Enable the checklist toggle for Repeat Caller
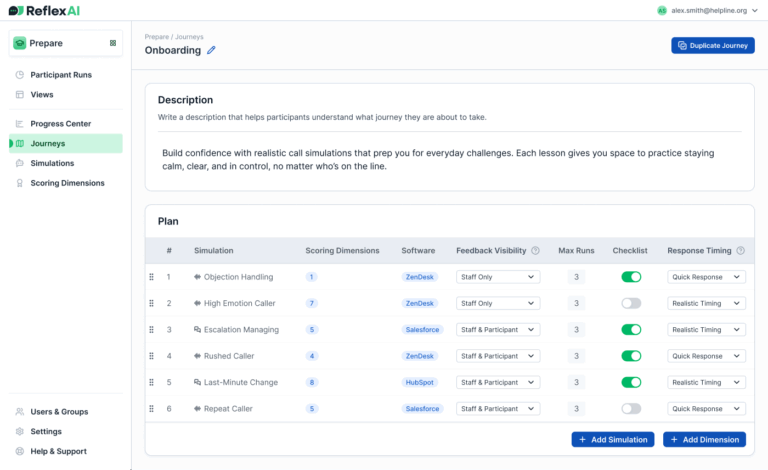This screenshot has height=470, width=768. [x=630, y=409]
